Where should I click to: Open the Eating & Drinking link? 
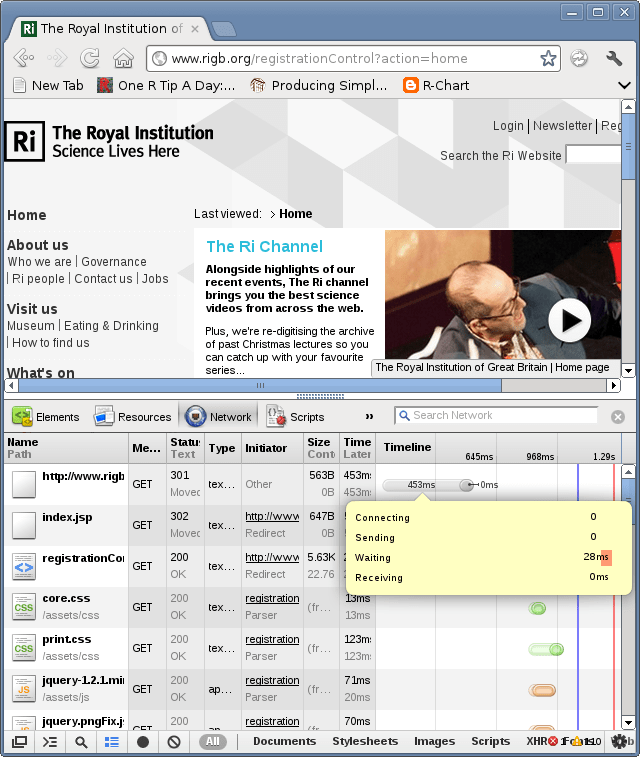pos(111,326)
